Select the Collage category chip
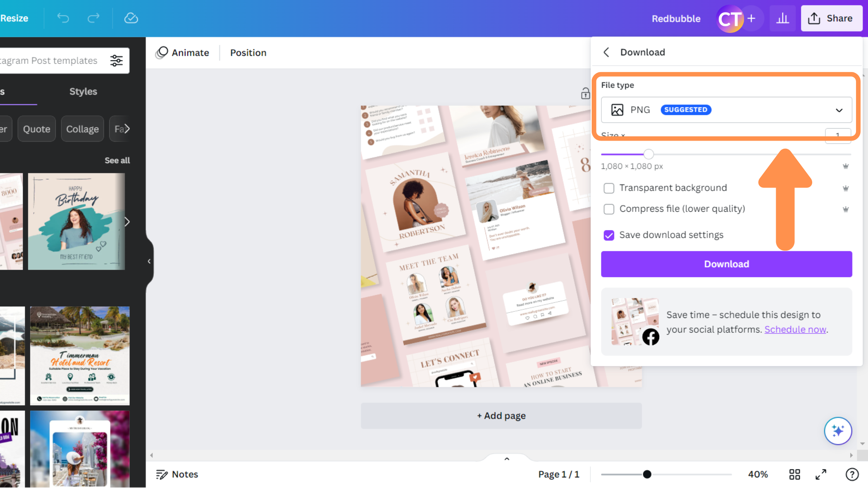The width and height of the screenshot is (868, 488). pos(82,129)
